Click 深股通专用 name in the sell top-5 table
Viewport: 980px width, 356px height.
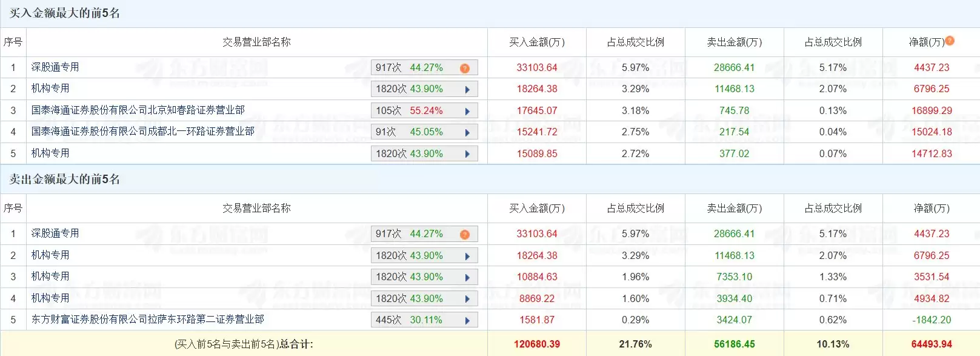tap(55, 233)
